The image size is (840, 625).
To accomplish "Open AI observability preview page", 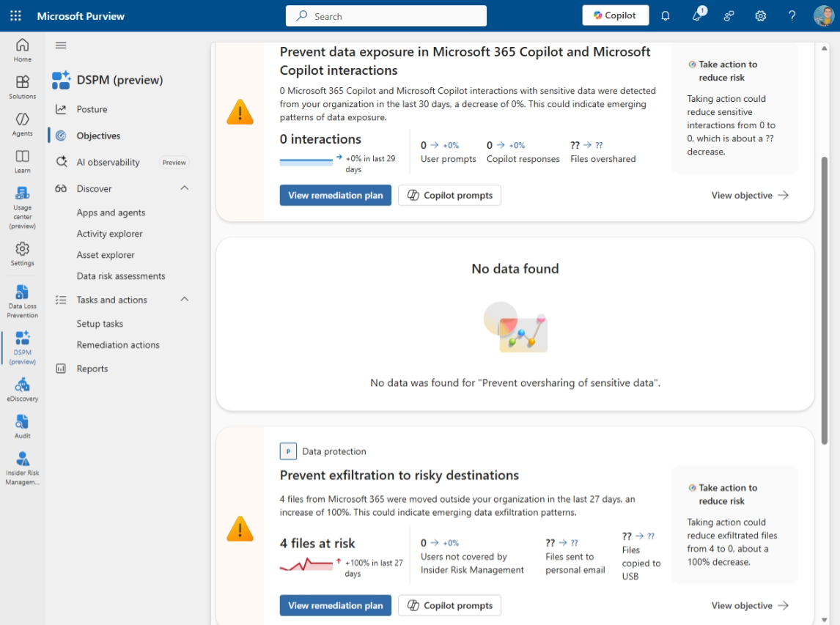I will [x=108, y=162].
